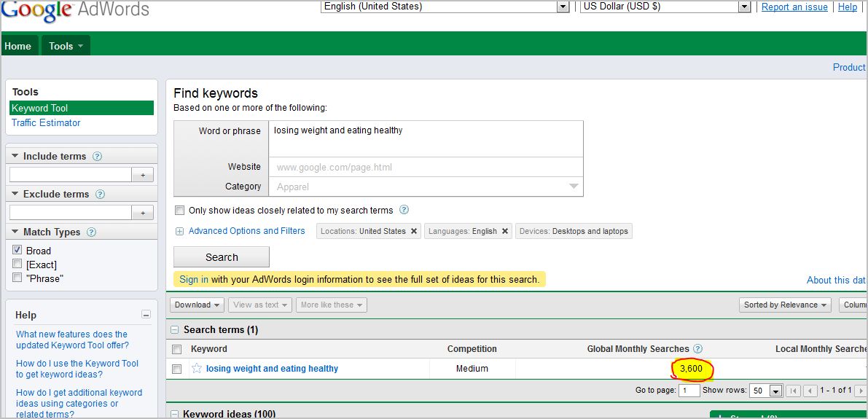868x419 pixels.
Task: Enable the [Exact] match type checkbox
Action: tap(17, 264)
